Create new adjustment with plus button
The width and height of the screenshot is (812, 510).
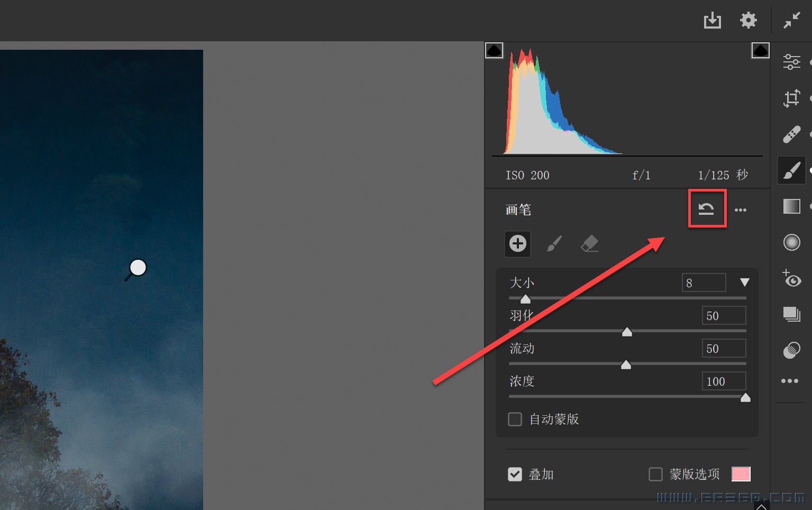(517, 244)
